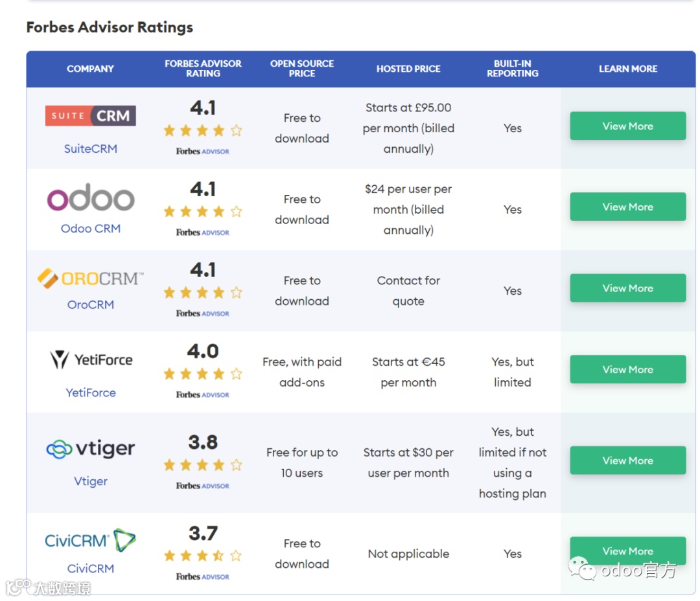700x601 pixels.
Task: Click the YetiForce logo image
Action: point(90,360)
